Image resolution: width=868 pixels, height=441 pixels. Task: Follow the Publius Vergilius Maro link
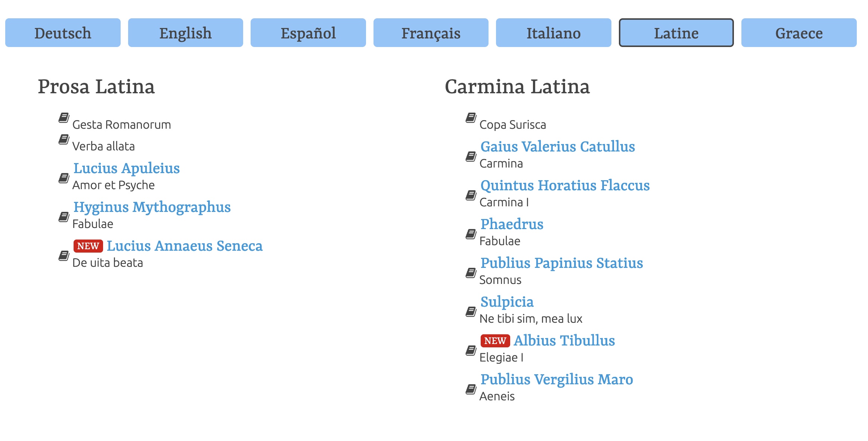(557, 379)
